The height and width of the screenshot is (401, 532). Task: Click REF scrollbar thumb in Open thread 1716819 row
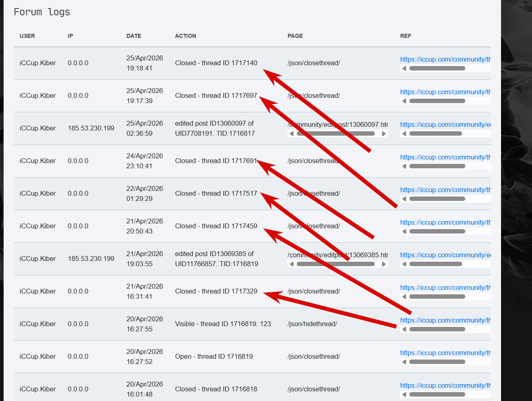(437, 362)
